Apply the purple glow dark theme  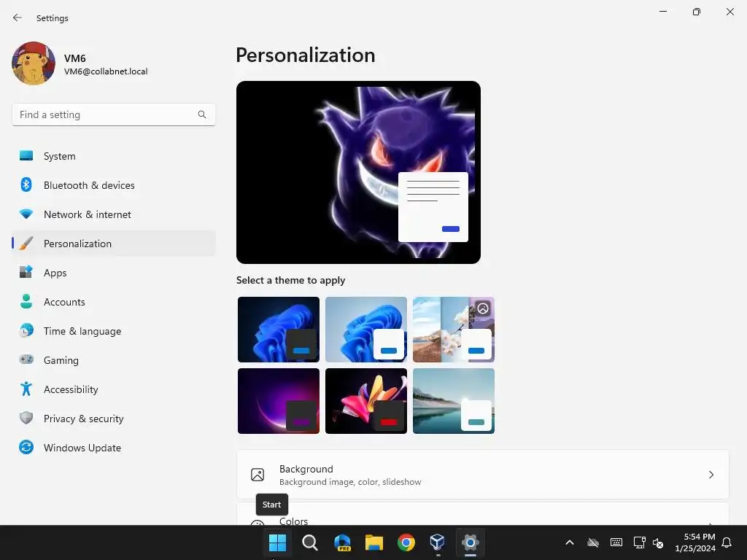pyautogui.click(x=279, y=401)
